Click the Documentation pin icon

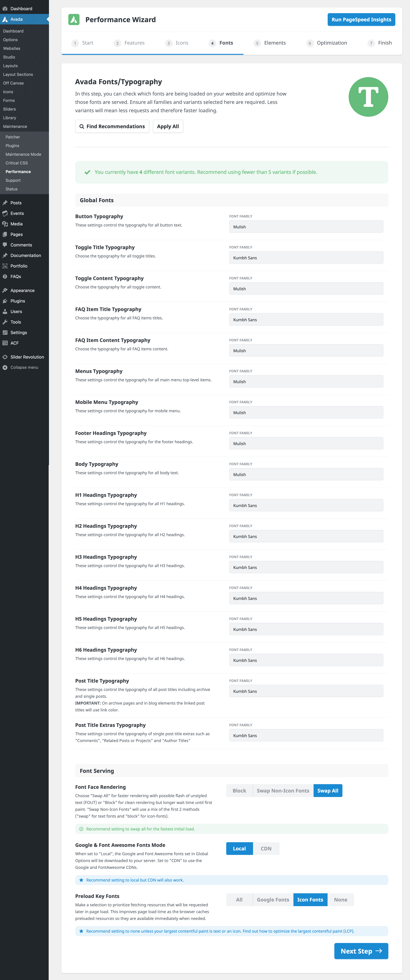5,255
